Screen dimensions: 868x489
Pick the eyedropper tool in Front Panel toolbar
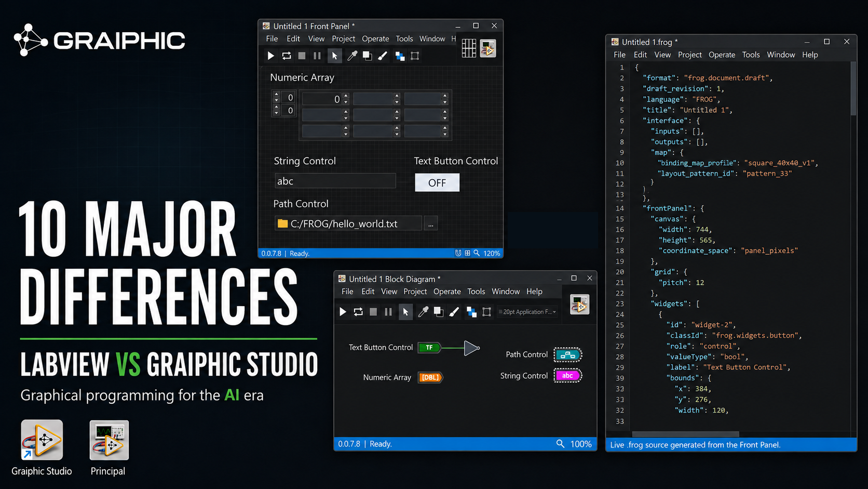pos(352,56)
